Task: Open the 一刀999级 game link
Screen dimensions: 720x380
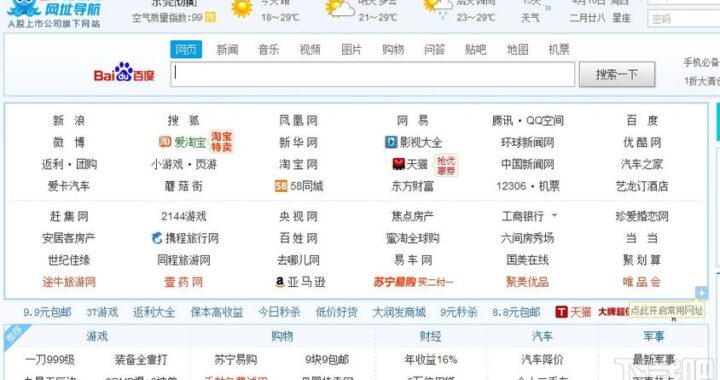Action: pos(50,359)
